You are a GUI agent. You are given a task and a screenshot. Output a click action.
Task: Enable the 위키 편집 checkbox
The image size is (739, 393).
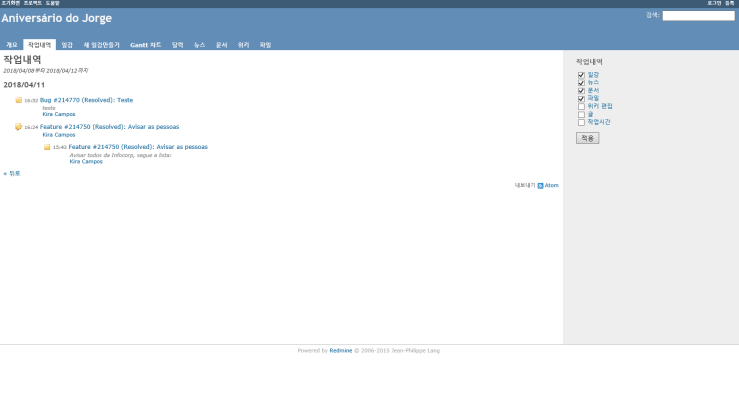click(581, 106)
